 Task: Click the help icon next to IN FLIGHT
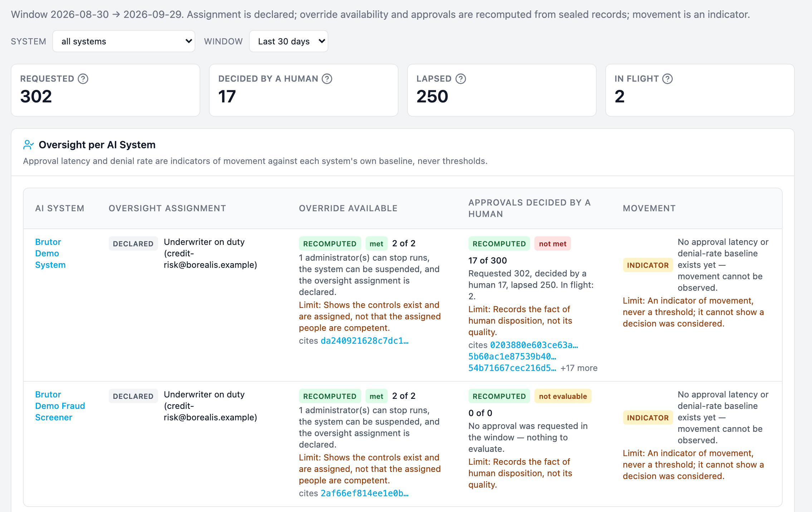(667, 79)
